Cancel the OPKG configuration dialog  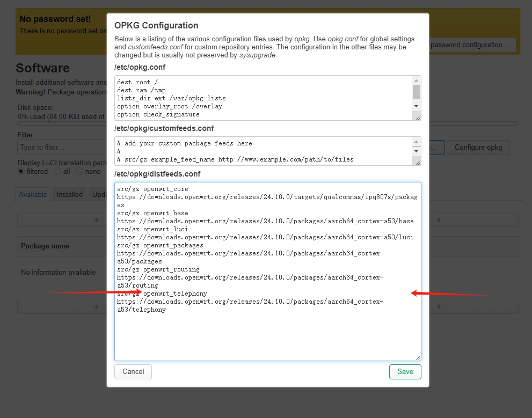pos(133,371)
